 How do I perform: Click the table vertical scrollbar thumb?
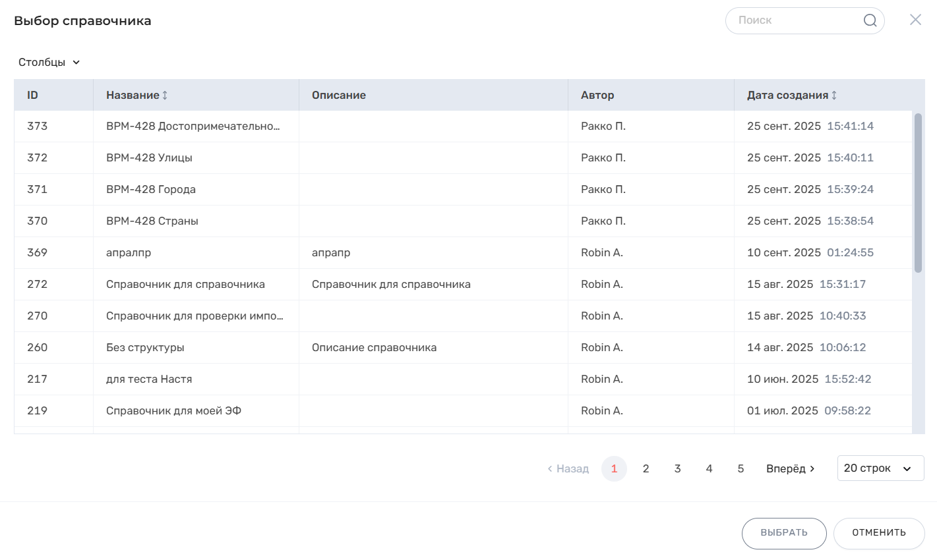pos(918,192)
